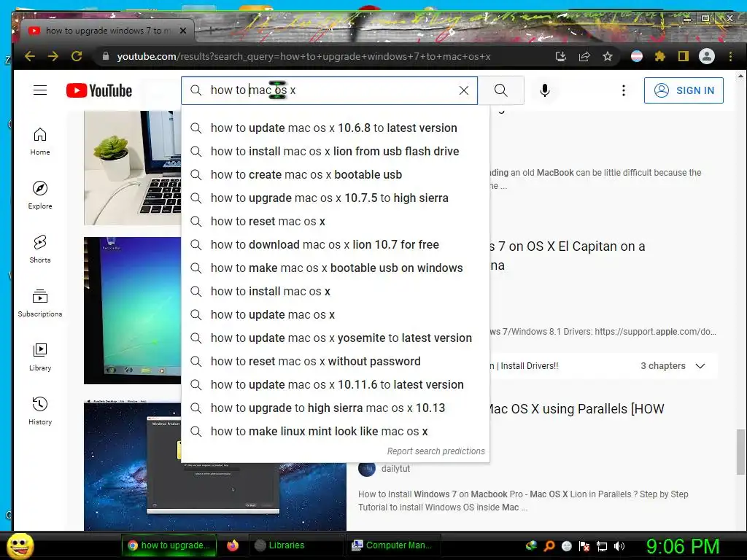This screenshot has width=747, height=560.
Task: Click the page vertical scrollbar thumb
Action: click(x=740, y=451)
